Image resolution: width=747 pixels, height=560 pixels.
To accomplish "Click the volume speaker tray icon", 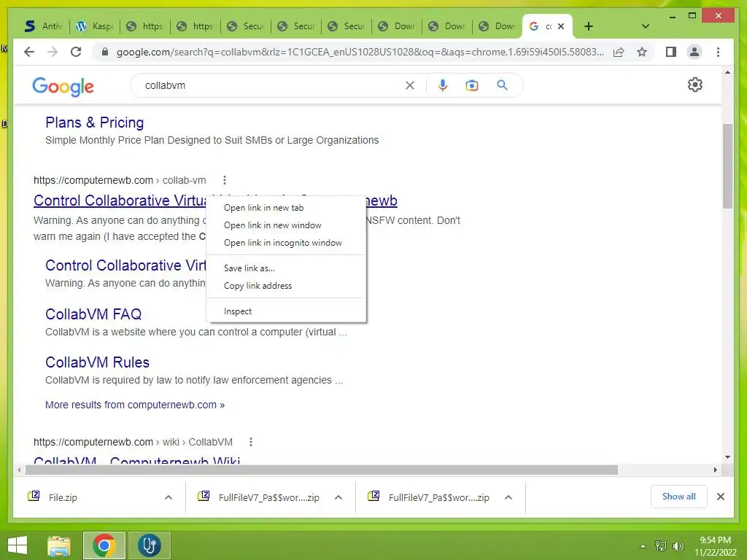I will click(x=678, y=545).
